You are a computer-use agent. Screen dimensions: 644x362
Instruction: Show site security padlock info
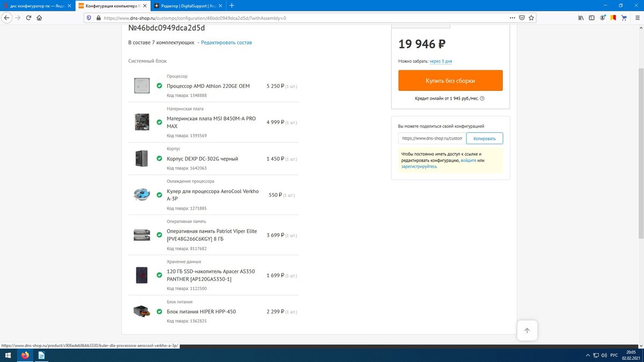pos(98,18)
